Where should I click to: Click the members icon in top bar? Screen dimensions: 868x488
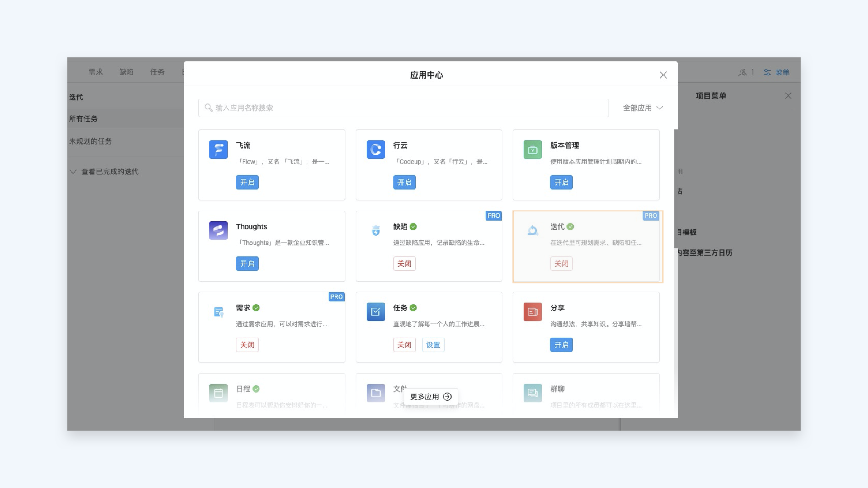[742, 72]
